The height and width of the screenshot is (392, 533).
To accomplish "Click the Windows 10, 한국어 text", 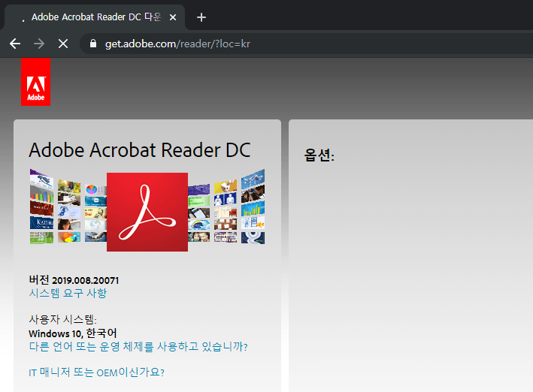I will 73,333.
